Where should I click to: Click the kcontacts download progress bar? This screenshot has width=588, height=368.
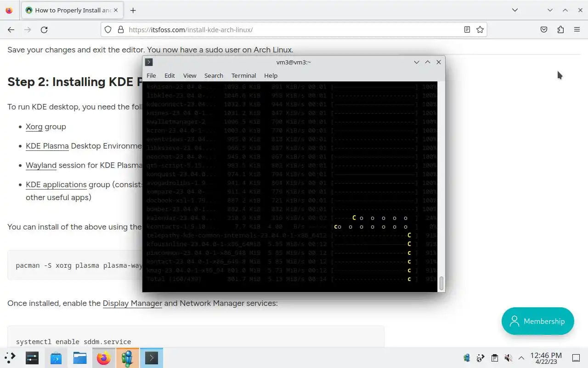[374, 227]
